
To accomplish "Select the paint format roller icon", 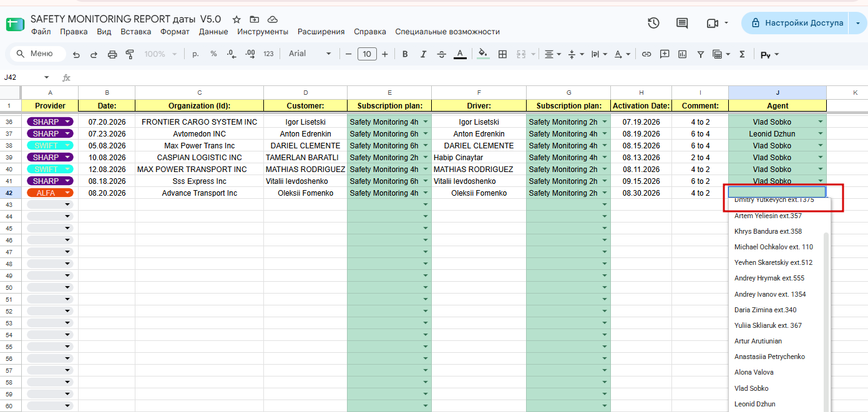I will pyautogui.click(x=130, y=54).
